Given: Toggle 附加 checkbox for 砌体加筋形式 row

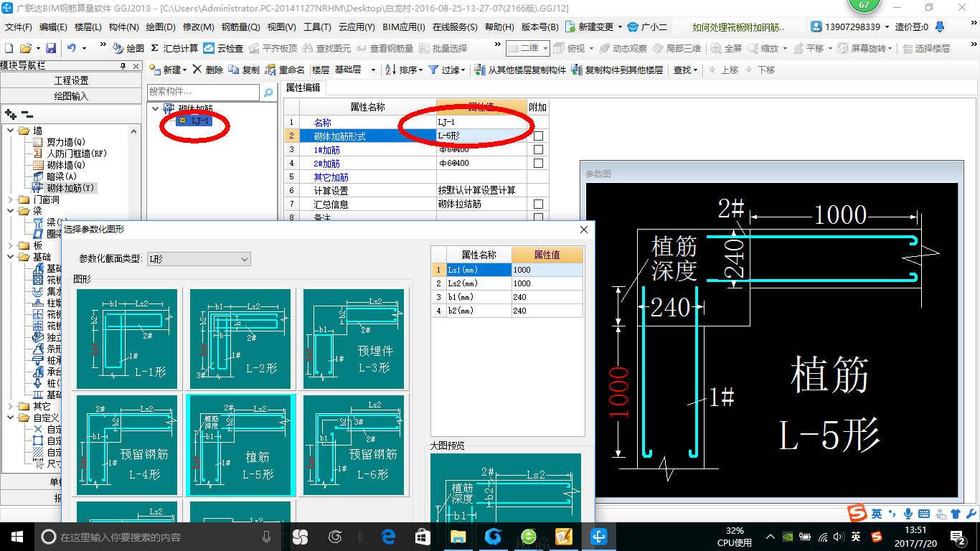Looking at the screenshot, I should click(x=538, y=136).
